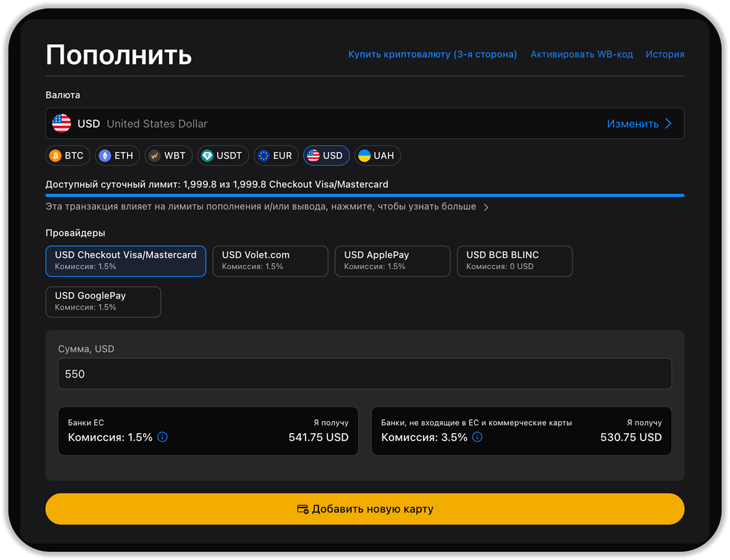The image size is (730, 560).
Task: Select USD ApplePay provider option
Action: [392, 261]
